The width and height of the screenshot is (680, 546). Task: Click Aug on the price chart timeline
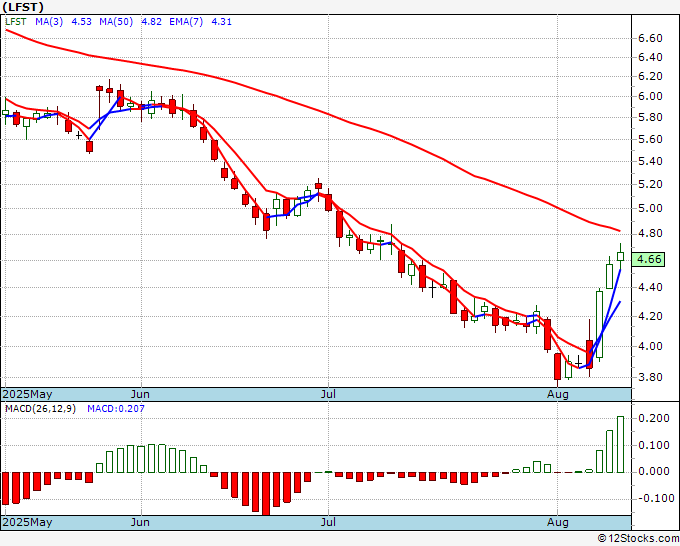click(x=558, y=394)
